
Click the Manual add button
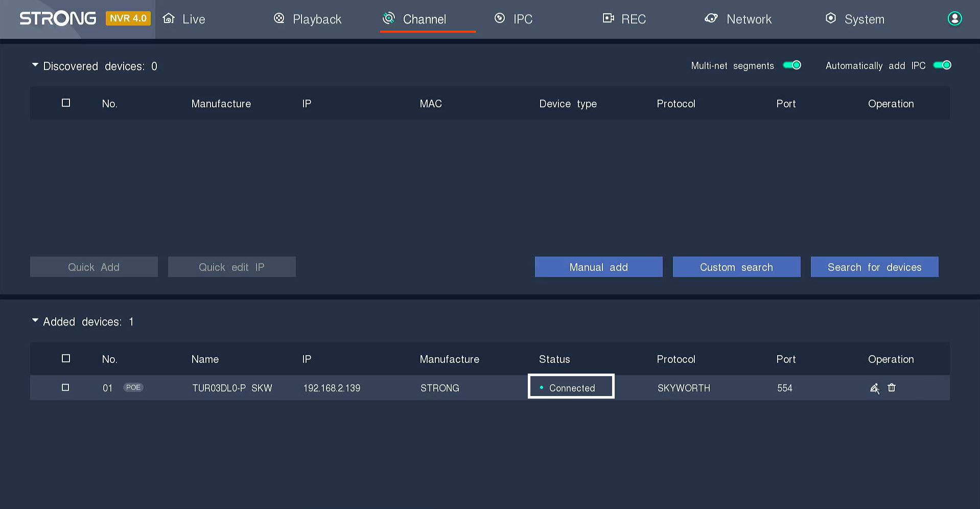599,267
